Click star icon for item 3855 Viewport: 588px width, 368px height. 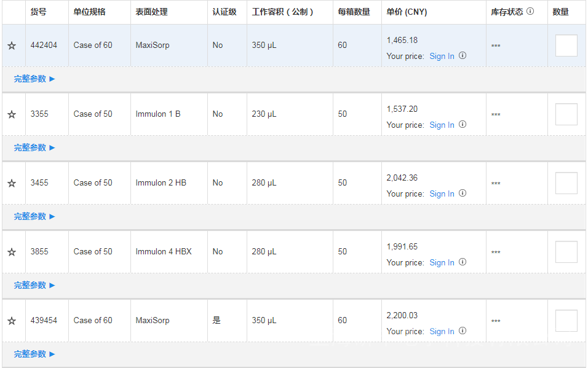click(12, 252)
